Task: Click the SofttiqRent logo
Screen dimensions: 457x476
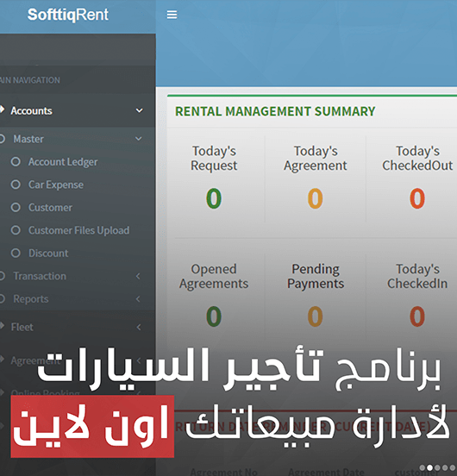Action: click(67, 15)
